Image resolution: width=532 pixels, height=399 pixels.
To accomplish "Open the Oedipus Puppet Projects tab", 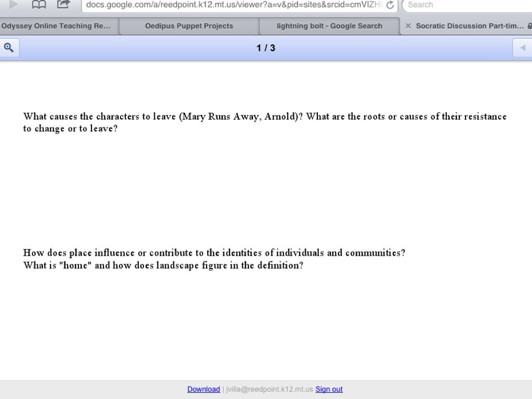I will pos(189,26).
